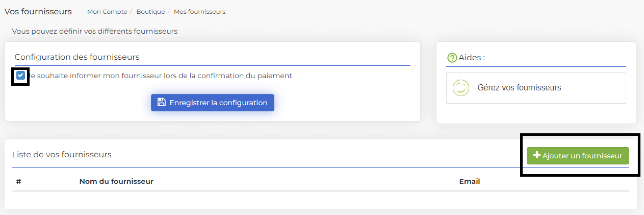Go to the Boutique breadcrumb
This screenshot has width=644, height=215.
[150, 11]
